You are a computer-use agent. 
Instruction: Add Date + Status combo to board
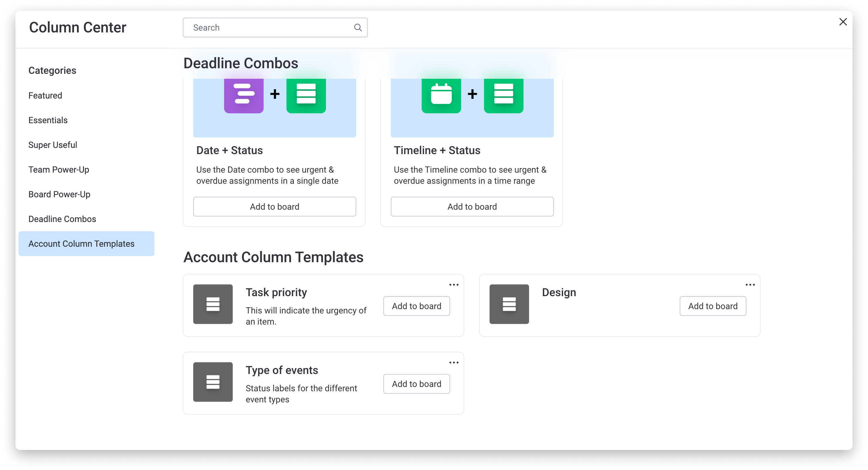point(274,207)
